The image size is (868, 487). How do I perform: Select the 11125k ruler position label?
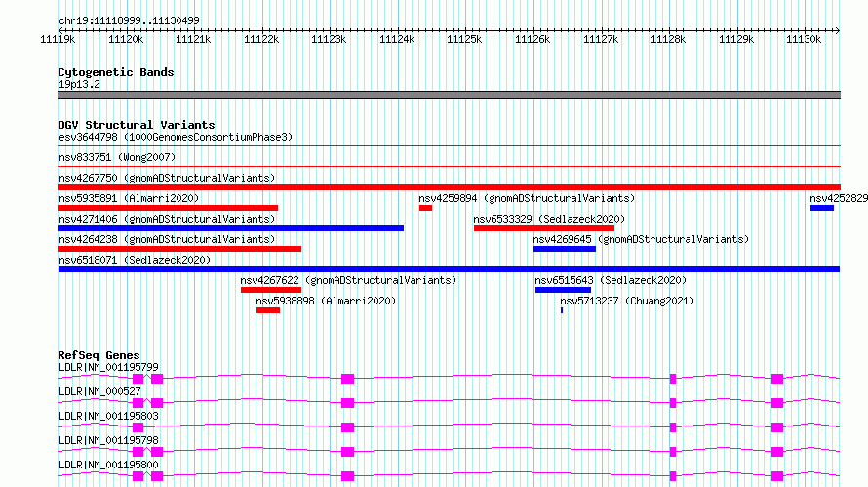[x=464, y=39]
